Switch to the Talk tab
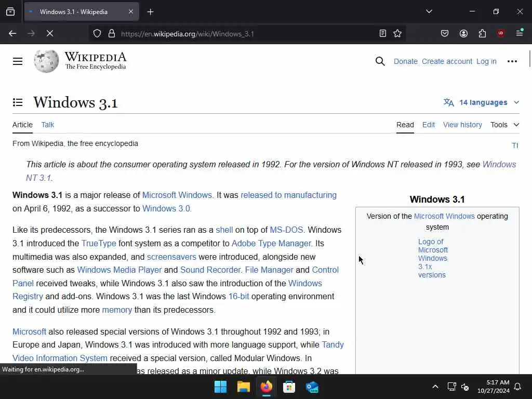The width and height of the screenshot is (532, 399). click(47, 125)
